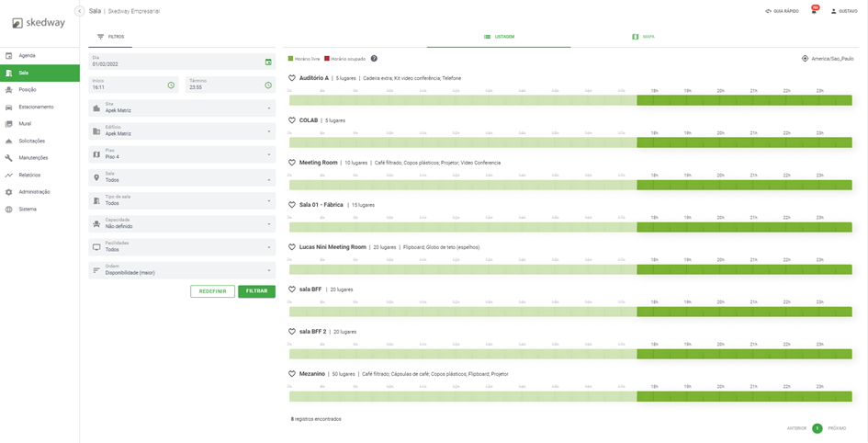Click the Término time input field
The width and height of the screenshot is (868, 443).
pyautogui.click(x=224, y=85)
